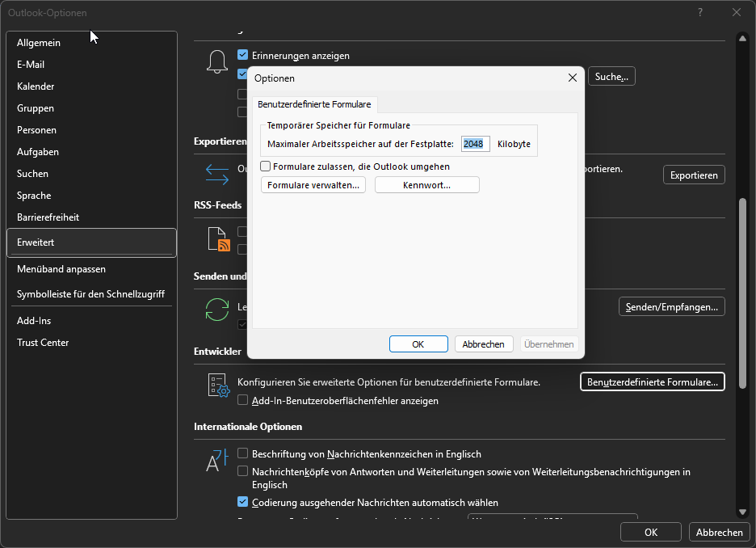
Task: Click the developer forms settings icon
Action: (x=217, y=386)
